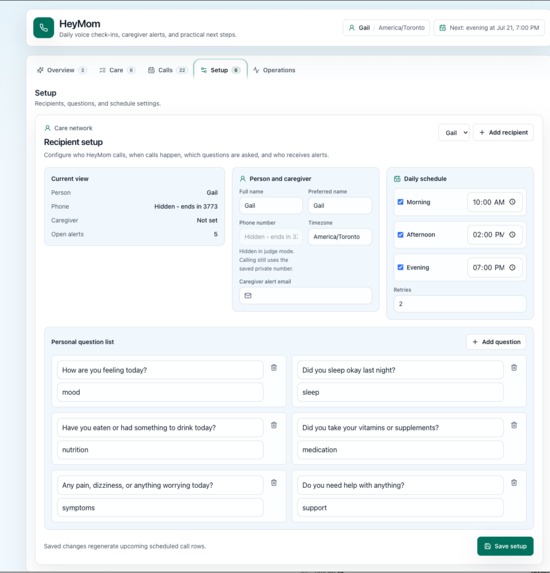
Task: Edit the 'Have you eaten or had something' question
Action: (160, 428)
